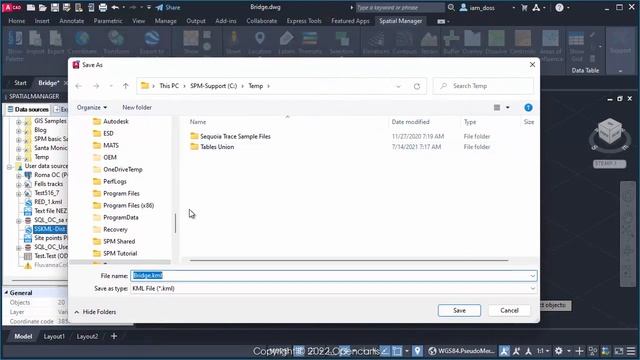Open the Save as type combo box
The image size is (640, 360).
pos(333,289)
